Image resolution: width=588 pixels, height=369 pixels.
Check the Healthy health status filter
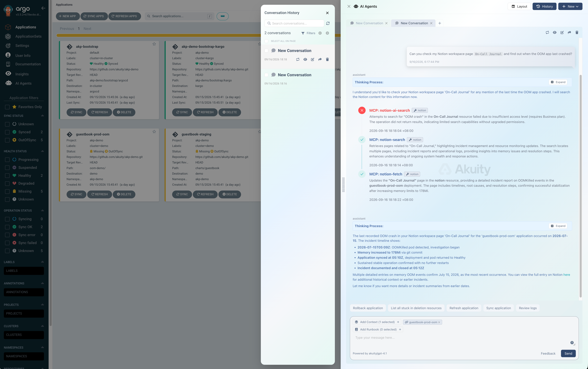7,175
